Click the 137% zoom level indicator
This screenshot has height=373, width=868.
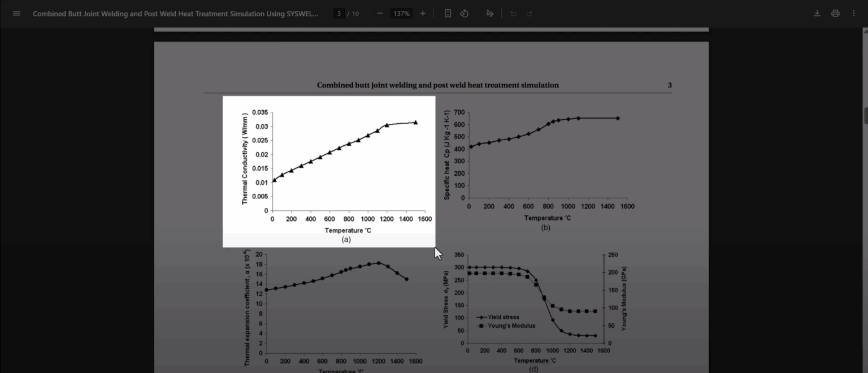pos(401,13)
